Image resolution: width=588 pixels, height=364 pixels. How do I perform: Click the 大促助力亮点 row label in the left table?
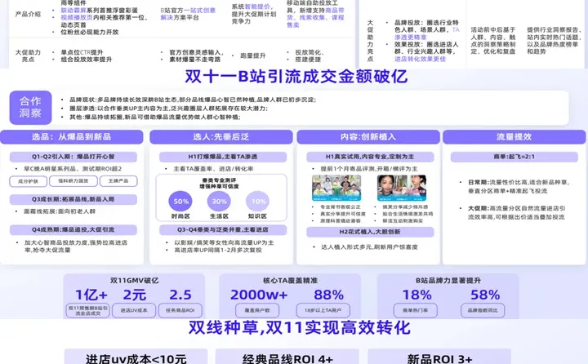(x=28, y=55)
